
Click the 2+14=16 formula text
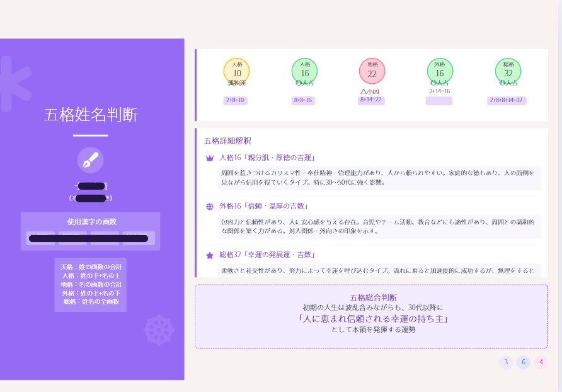tap(439, 91)
